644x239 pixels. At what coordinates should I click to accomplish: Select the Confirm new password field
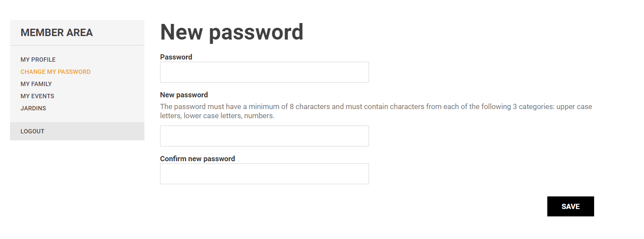pyautogui.click(x=264, y=174)
